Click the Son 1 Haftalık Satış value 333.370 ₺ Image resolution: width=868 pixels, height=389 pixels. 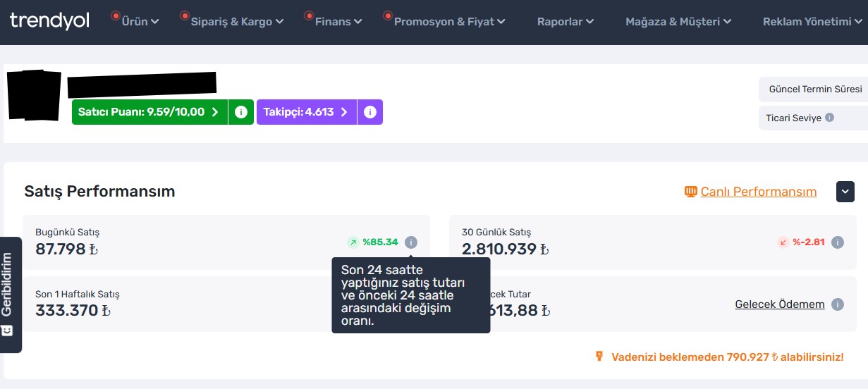[73, 311]
